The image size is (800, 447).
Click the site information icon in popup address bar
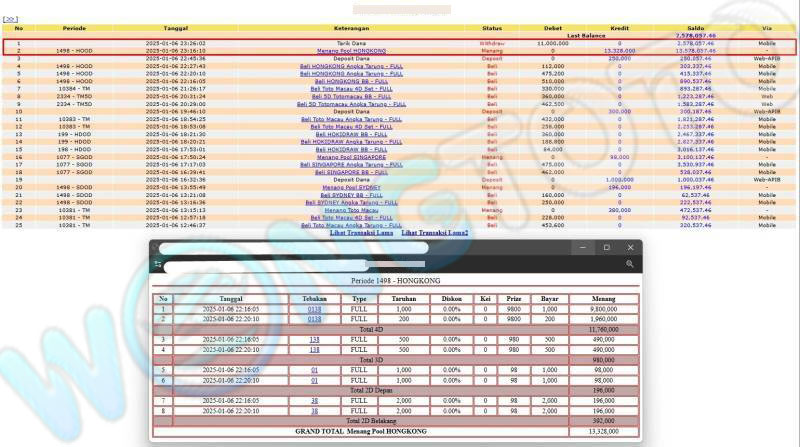point(157,264)
